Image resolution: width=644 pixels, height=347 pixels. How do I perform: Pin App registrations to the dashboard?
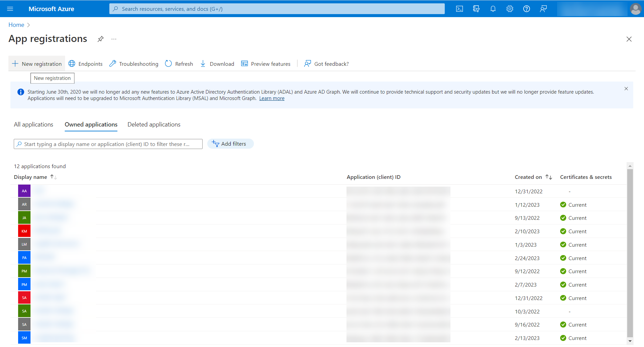click(100, 39)
